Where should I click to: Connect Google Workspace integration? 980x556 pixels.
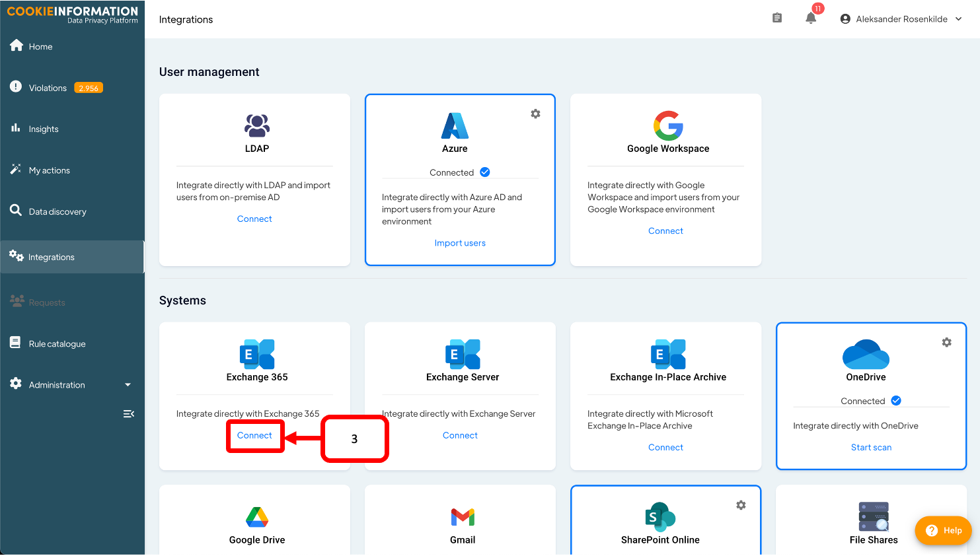pyautogui.click(x=665, y=231)
